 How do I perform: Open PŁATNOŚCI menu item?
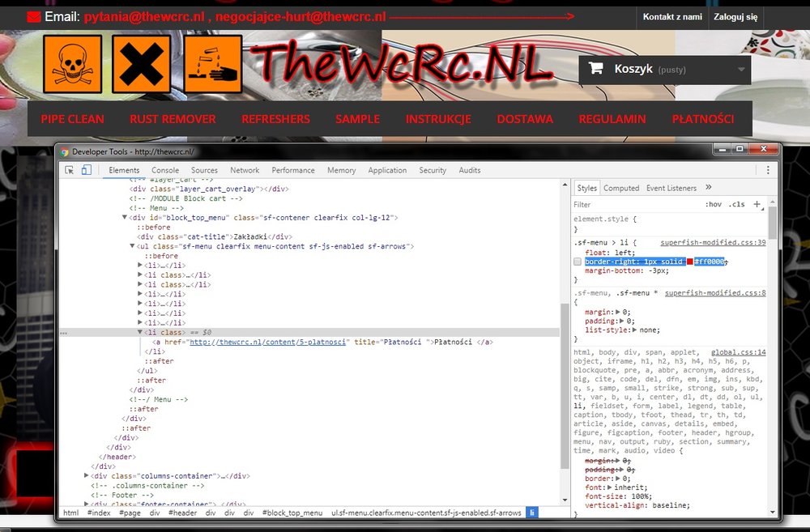point(702,119)
